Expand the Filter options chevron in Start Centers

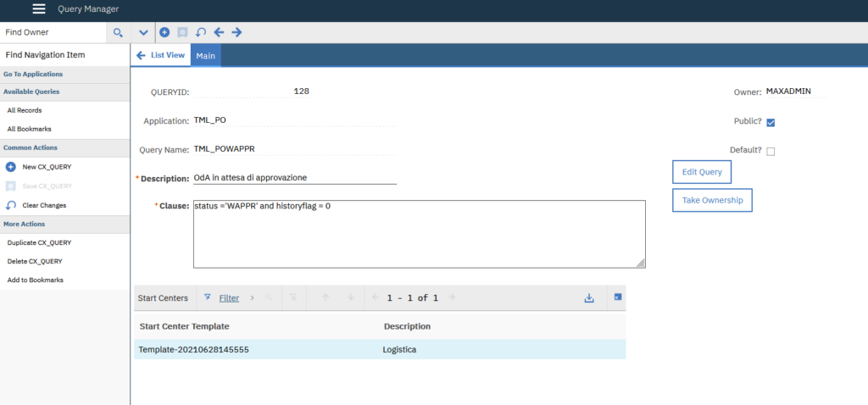pyautogui.click(x=252, y=298)
